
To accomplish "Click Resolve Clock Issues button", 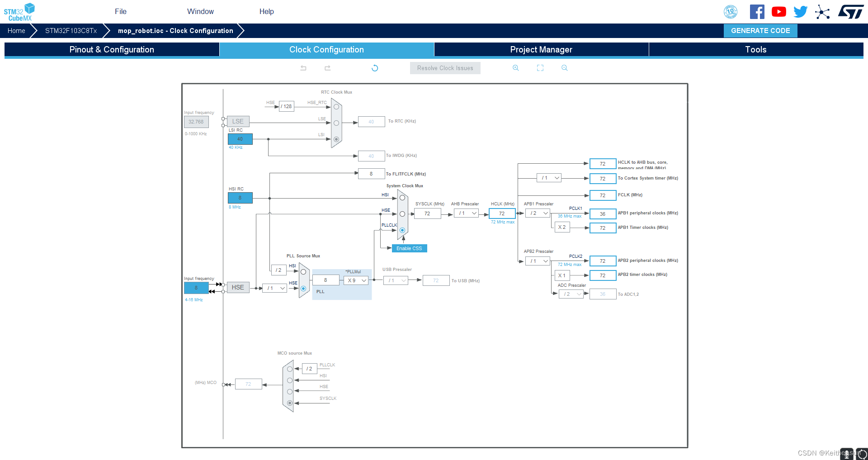I will (x=445, y=68).
